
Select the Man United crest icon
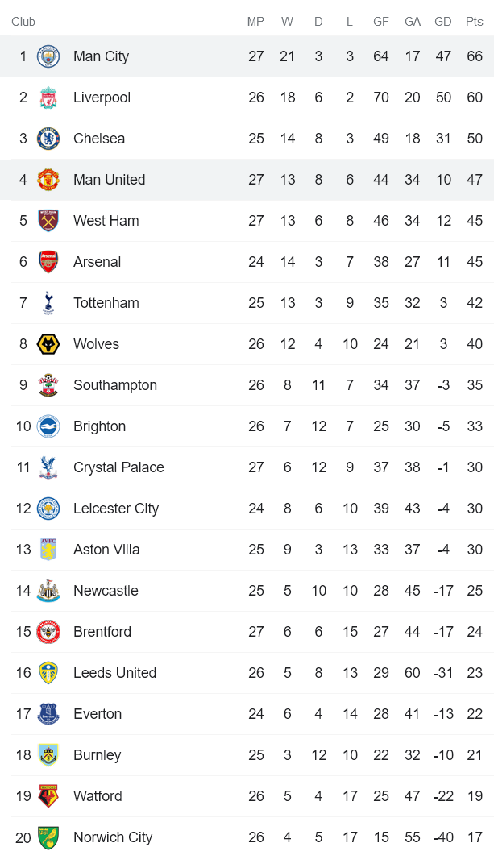click(x=48, y=180)
